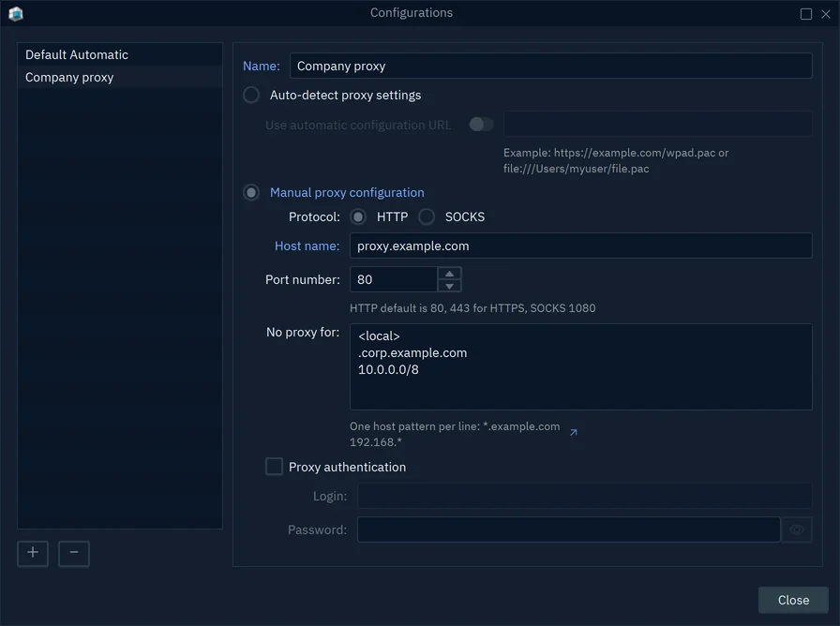The image size is (840, 626).
Task: Open the host pattern help link arrow
Action: click(573, 432)
